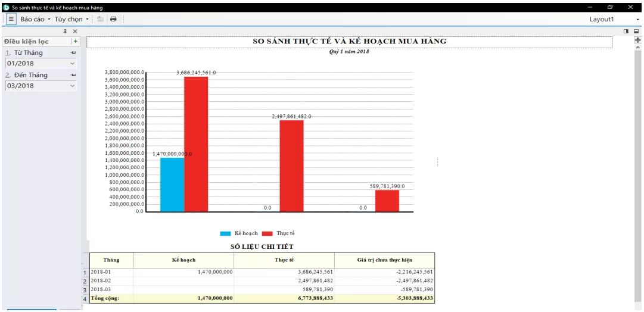Open the Đến Tháng 03/2018 dropdown
The height and width of the screenshot is (312, 644).
(x=73, y=86)
